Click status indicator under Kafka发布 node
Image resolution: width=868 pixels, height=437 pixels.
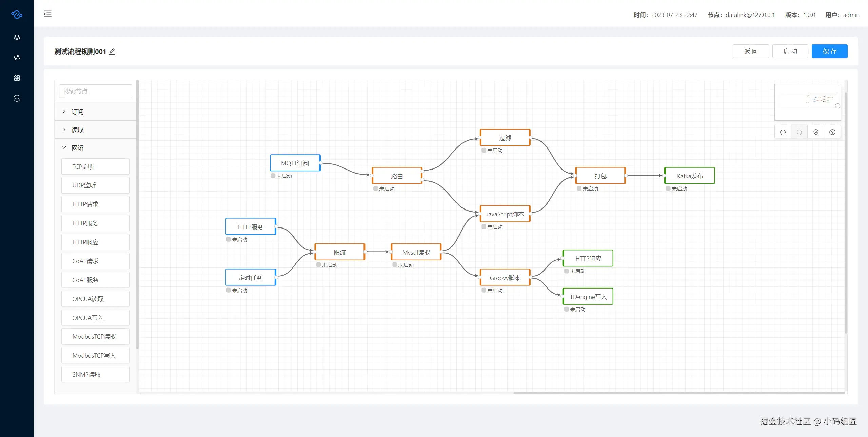point(668,188)
